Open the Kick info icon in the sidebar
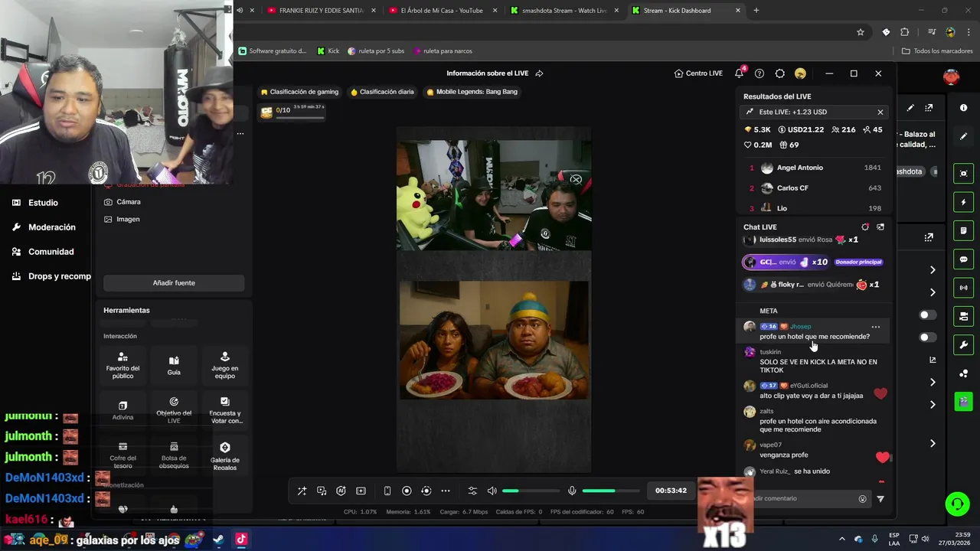The width and height of the screenshot is (980, 551). 963,108
